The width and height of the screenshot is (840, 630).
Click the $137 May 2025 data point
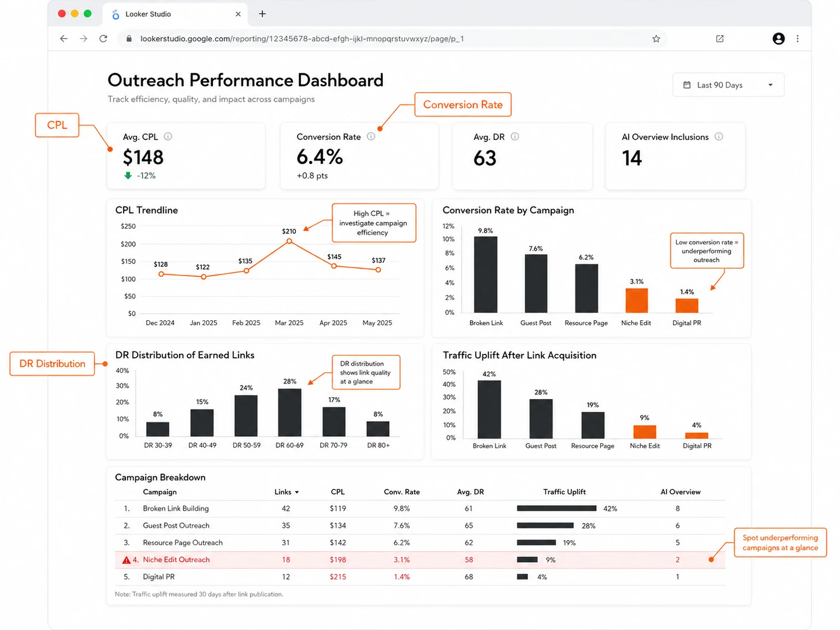point(378,270)
